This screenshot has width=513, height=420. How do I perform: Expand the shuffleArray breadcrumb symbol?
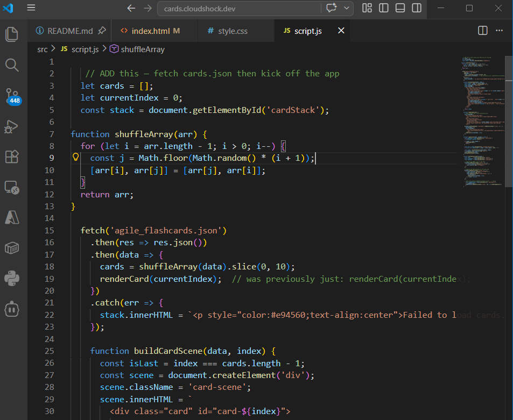(143, 49)
